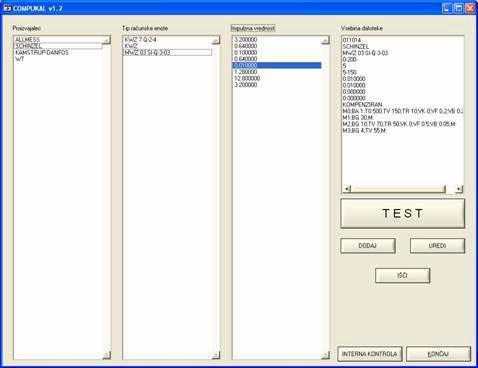Click the horizontal scrollbar left arrow

pos(347,189)
